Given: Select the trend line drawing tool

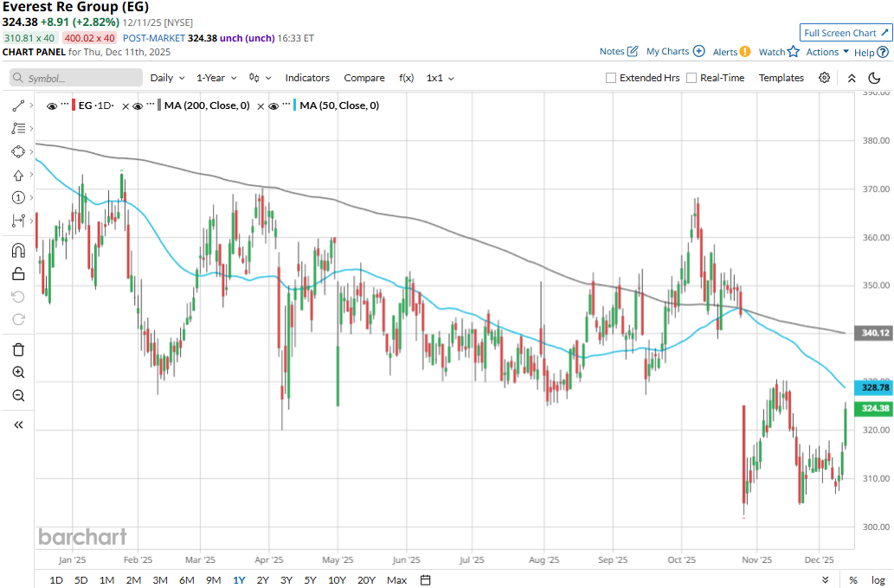Looking at the screenshot, I should 18,105.
